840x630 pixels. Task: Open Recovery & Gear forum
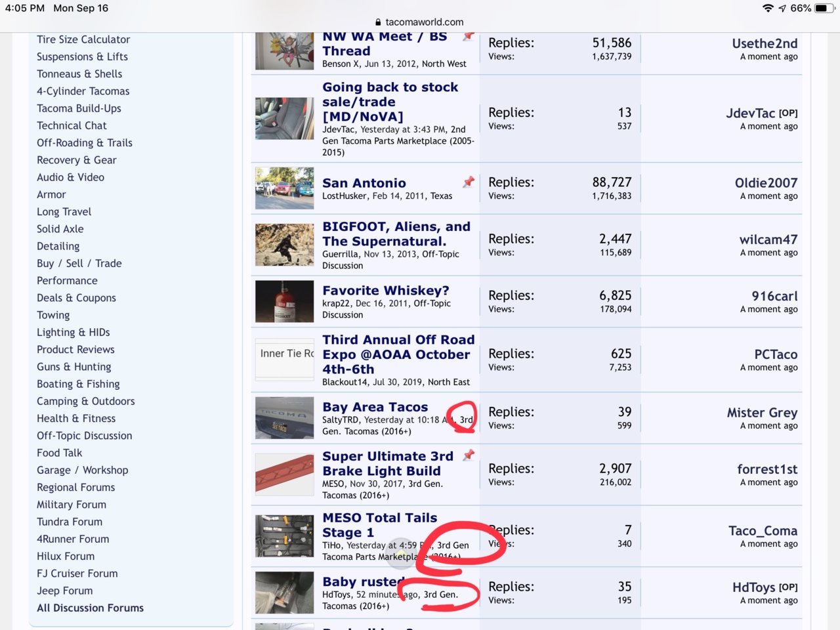76,159
